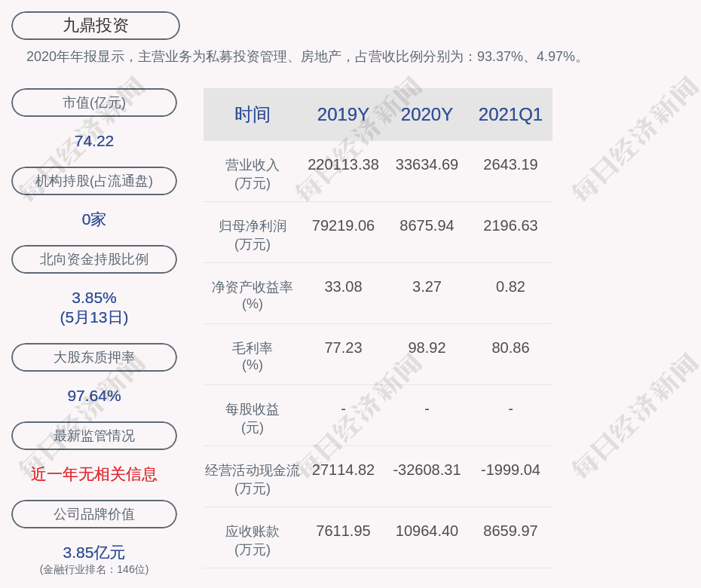Click the 金融行业排名:146位 ranking text
Image resolution: width=701 pixels, height=588 pixels.
[94, 569]
